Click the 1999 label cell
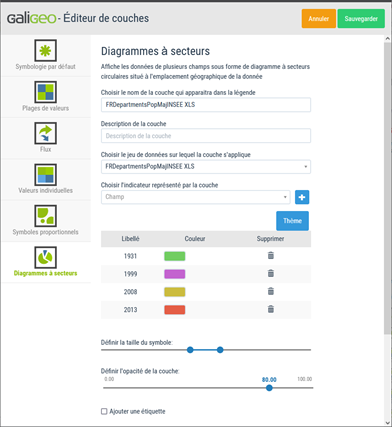The width and height of the screenshot is (392, 427). [x=130, y=274]
